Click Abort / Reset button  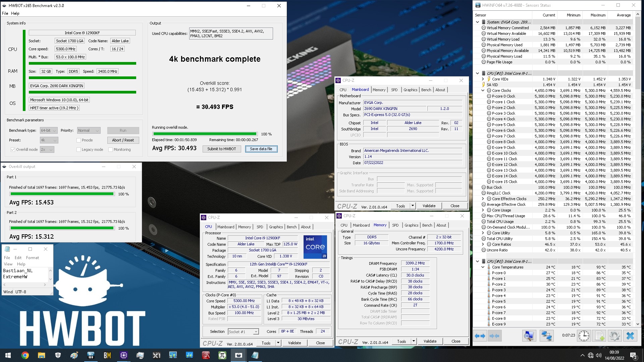(123, 140)
